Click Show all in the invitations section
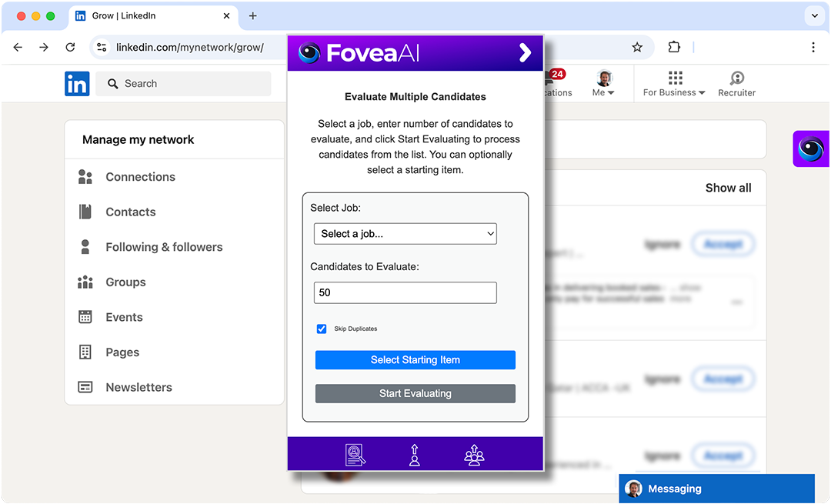This screenshot has width=831, height=504. point(728,188)
